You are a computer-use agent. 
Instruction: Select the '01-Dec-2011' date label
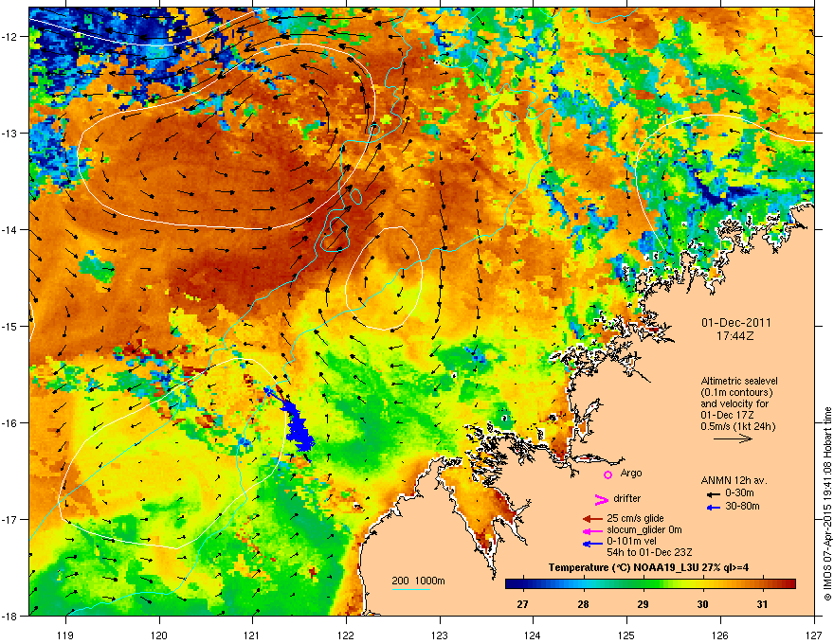[735, 323]
